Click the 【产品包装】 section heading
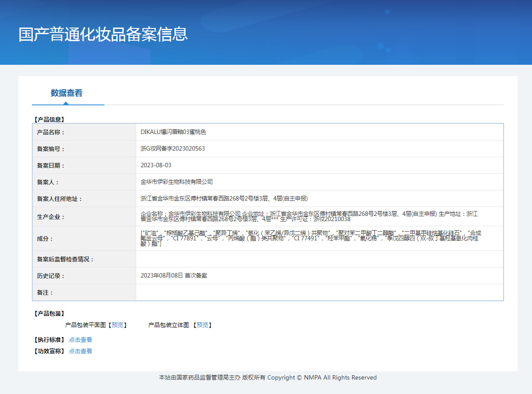Screen dimensions: 532x394 click(x=49, y=313)
